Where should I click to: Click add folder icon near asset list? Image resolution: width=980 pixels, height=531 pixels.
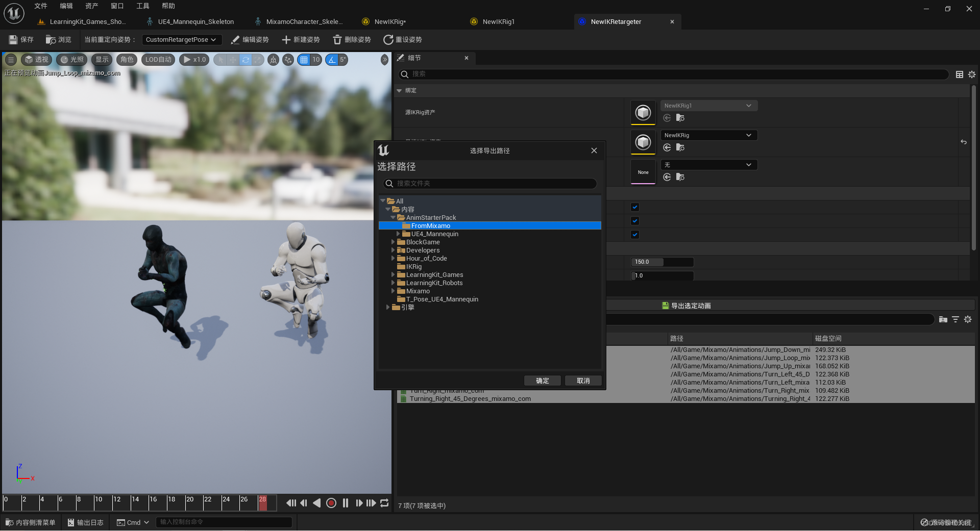coord(943,319)
